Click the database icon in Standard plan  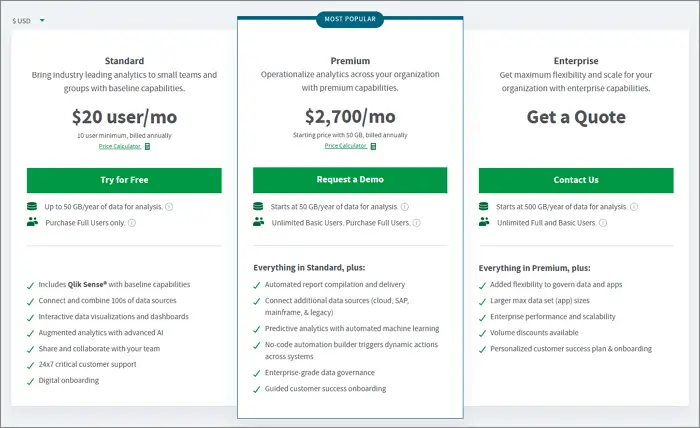[x=32, y=206]
